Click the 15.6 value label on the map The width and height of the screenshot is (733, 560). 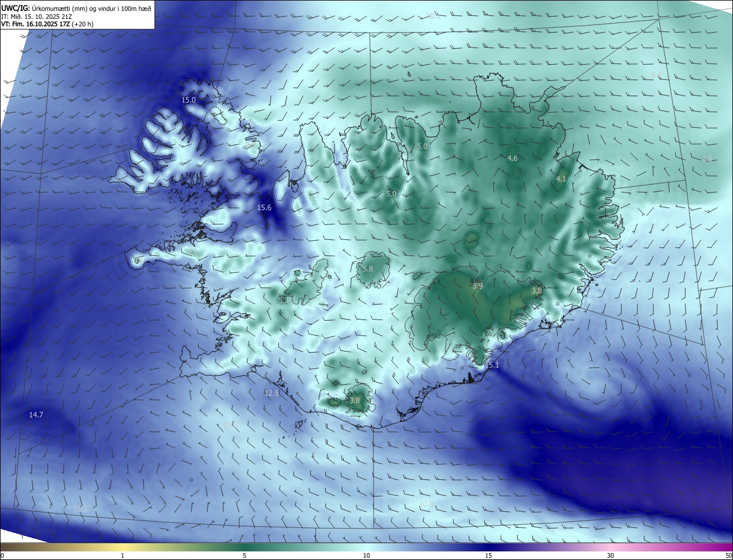265,207
